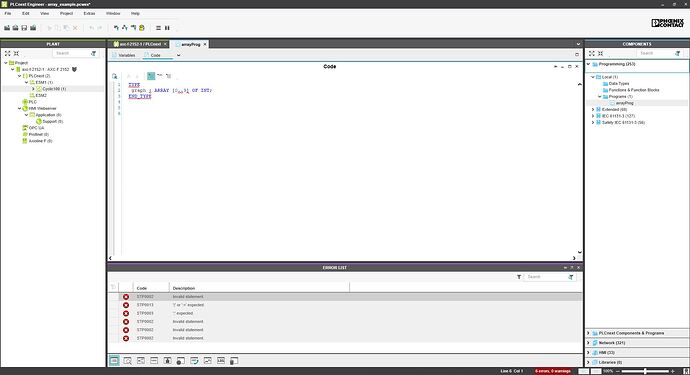Expand all nodes in the PLANT panel
Image resolution: width=690 pixels, height=375 pixels.
coord(7,53)
